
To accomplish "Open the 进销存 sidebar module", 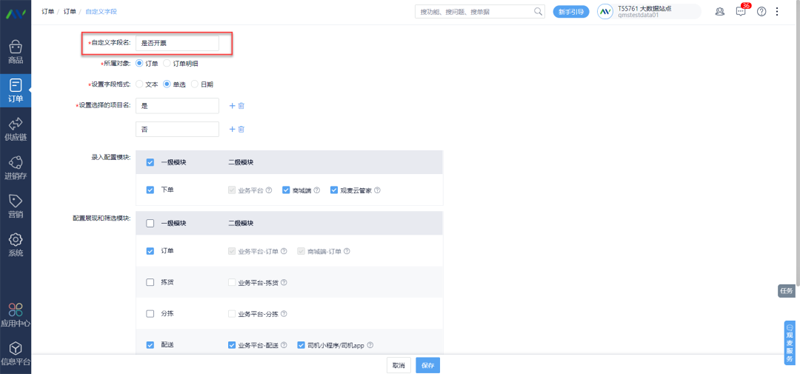I will (x=15, y=168).
